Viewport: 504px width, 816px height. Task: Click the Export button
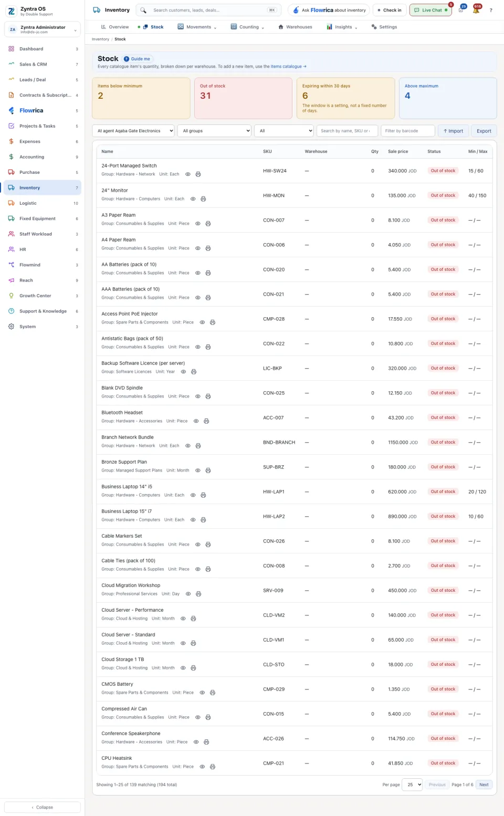(484, 131)
